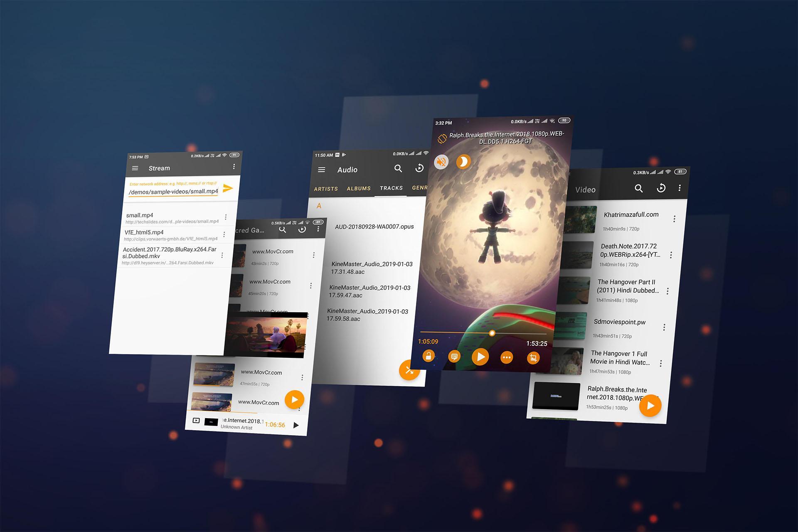Tap search icon in Audio header

[x=398, y=168]
